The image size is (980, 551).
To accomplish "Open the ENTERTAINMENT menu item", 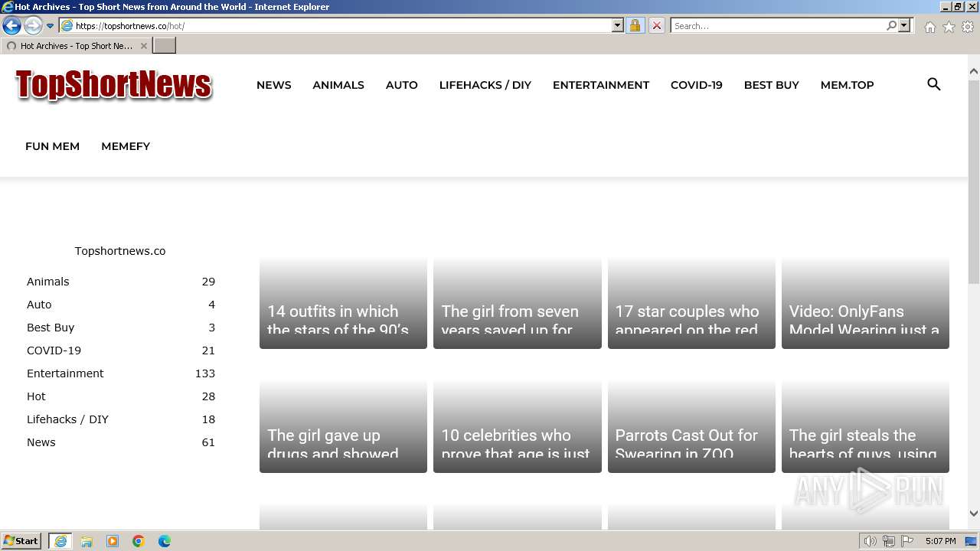I will click(601, 85).
